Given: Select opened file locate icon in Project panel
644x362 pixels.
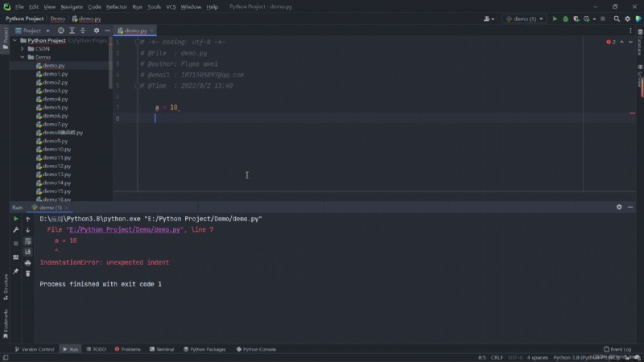Looking at the screenshot, I should tap(61, 31).
